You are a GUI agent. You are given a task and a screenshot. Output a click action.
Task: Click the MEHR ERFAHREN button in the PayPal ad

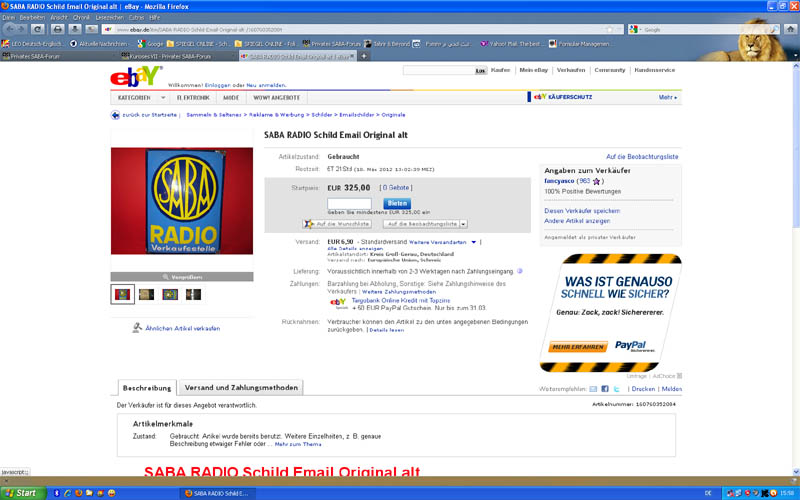point(578,347)
